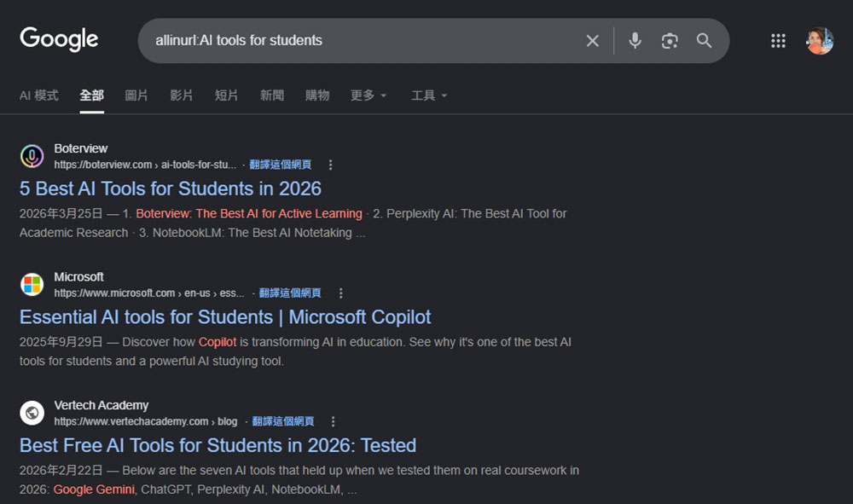The image size is (853, 504).
Task: Open more options for Boterview result
Action: coord(330,165)
